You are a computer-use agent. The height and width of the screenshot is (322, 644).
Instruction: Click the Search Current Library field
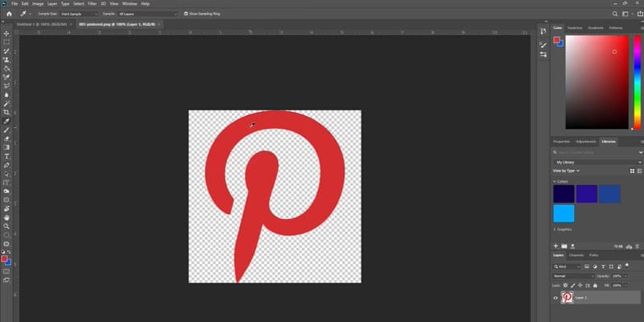(x=595, y=152)
